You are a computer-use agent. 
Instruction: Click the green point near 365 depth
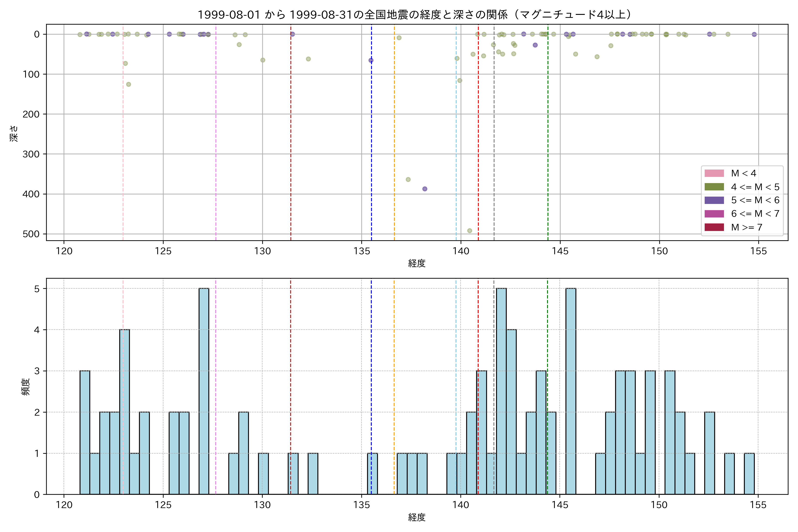[x=408, y=180]
